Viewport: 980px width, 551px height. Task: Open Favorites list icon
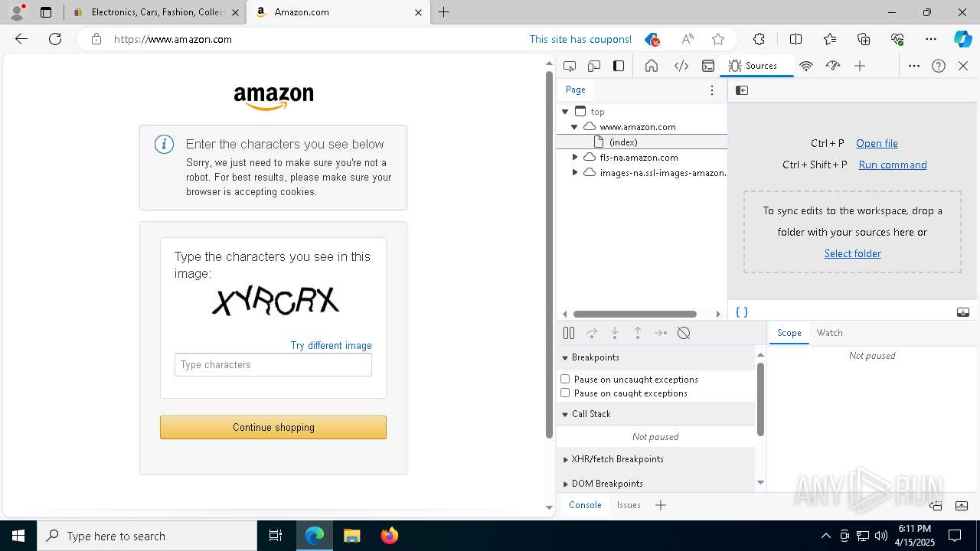click(x=830, y=39)
